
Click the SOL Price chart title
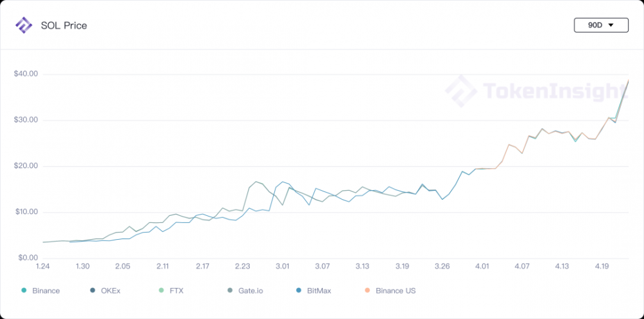pos(64,26)
